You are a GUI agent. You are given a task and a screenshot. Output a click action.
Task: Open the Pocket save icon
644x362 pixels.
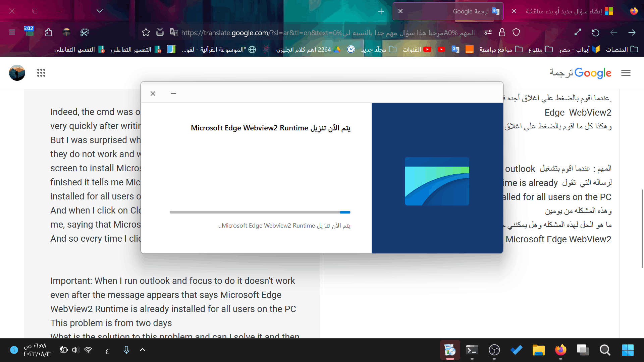point(160,33)
